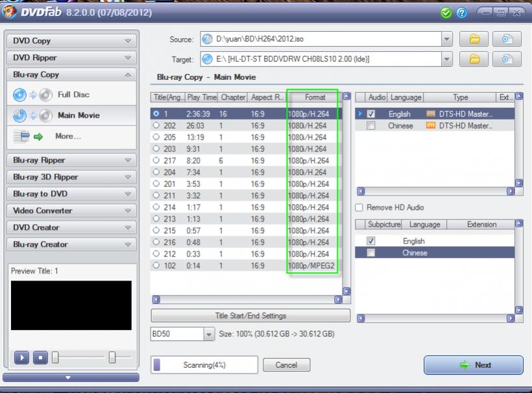Select title 205 radio button
Screen dimensions: 532x393
pos(156,137)
